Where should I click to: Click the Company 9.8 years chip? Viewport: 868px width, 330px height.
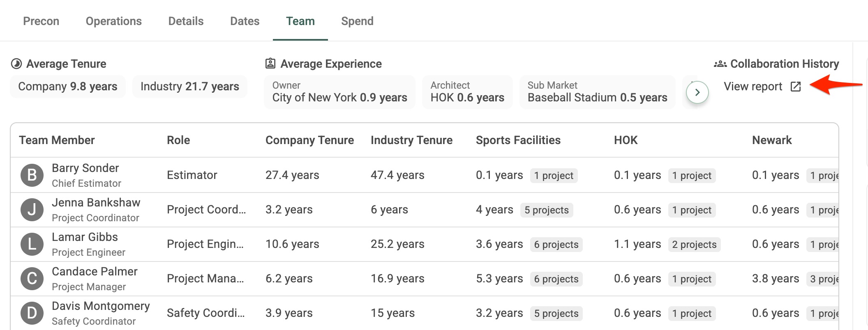[x=68, y=87]
